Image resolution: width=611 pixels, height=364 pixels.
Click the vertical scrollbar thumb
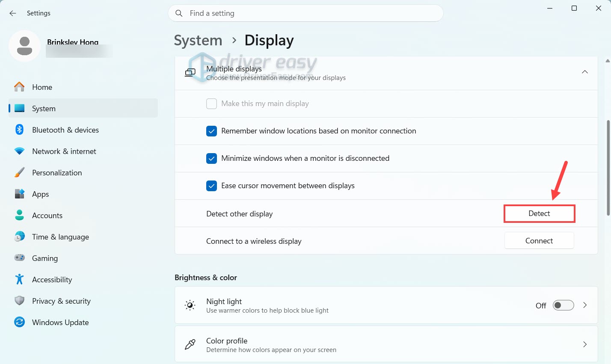point(608,168)
